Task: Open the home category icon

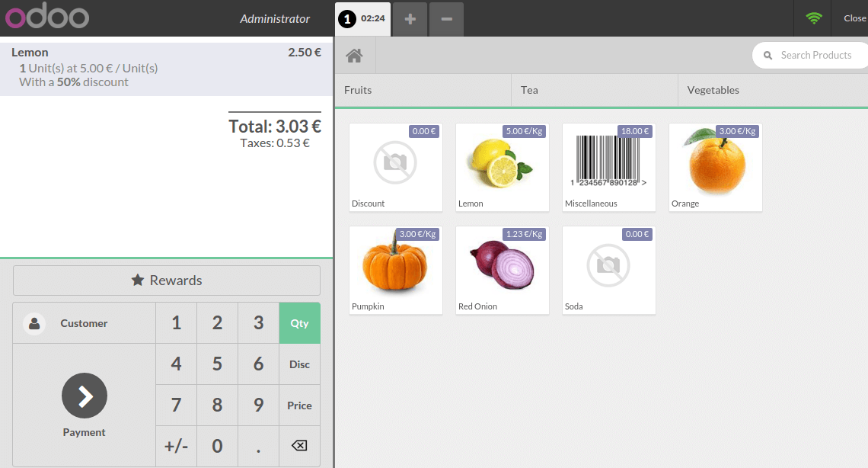Action: click(355, 54)
